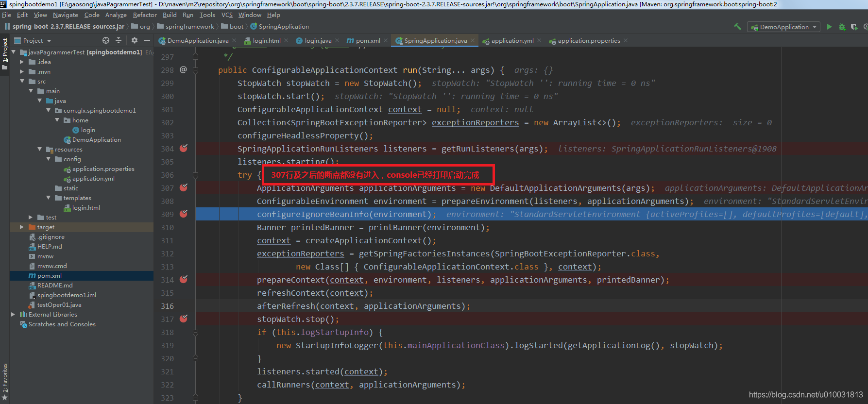868x404 pixels.
Task: Close the pom.xml tab
Action: point(386,40)
